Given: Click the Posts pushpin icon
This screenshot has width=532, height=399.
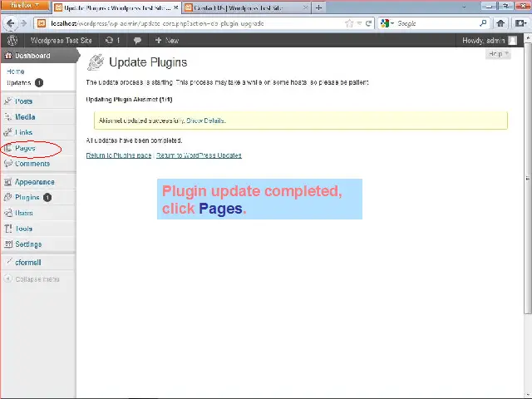Looking at the screenshot, I should [x=7, y=101].
